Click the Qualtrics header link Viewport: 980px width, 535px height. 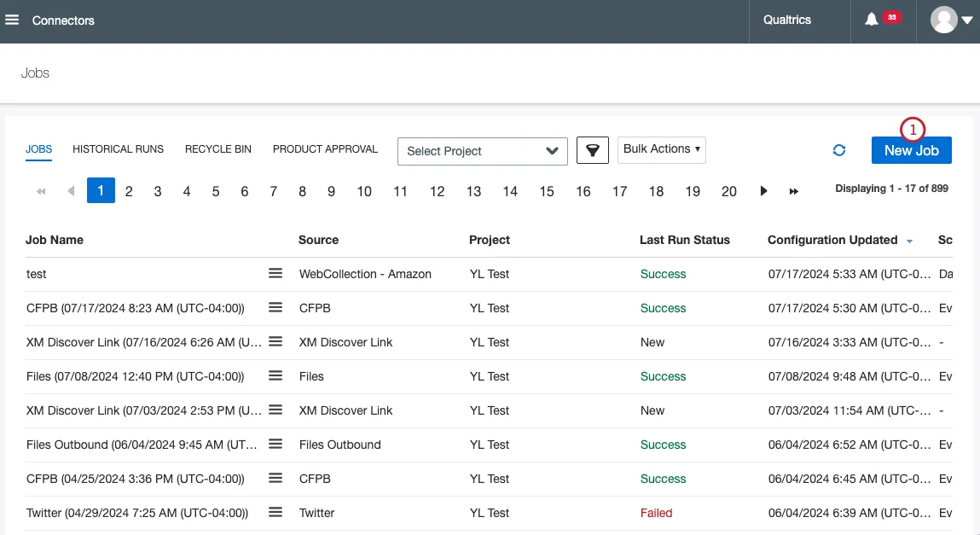point(786,20)
